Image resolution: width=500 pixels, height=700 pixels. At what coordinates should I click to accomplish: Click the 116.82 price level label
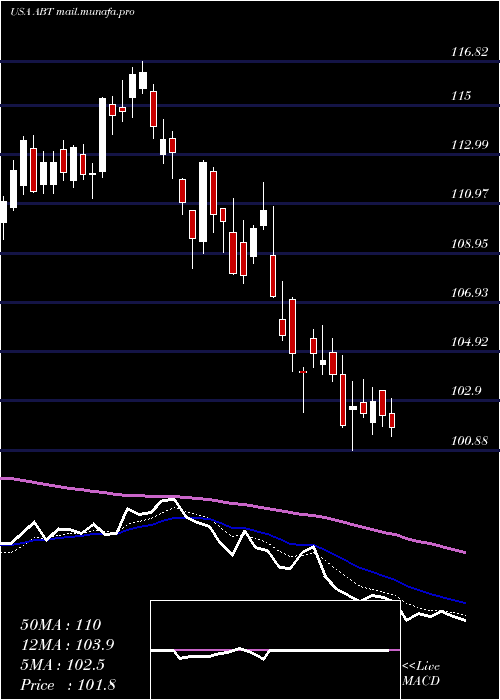click(469, 52)
